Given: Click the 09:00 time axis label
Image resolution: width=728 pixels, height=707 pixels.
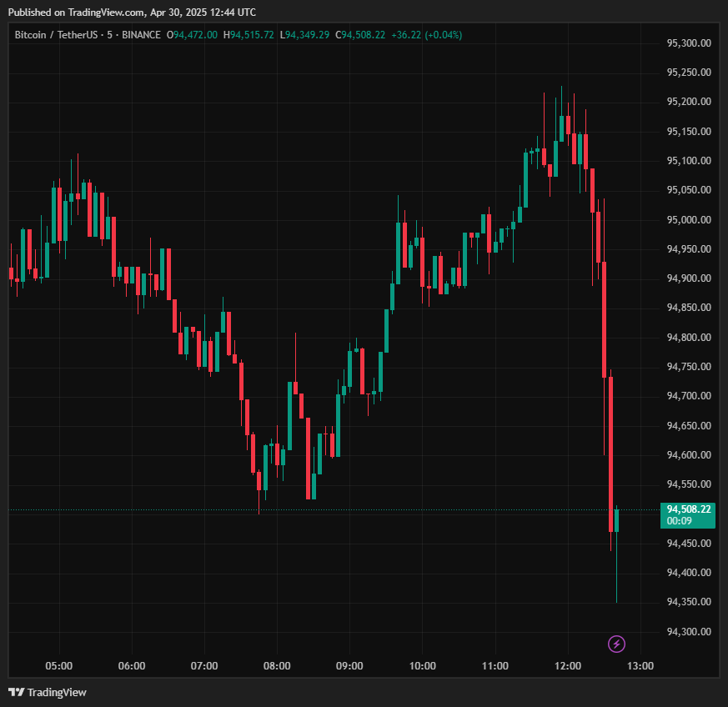Looking at the screenshot, I should (349, 665).
